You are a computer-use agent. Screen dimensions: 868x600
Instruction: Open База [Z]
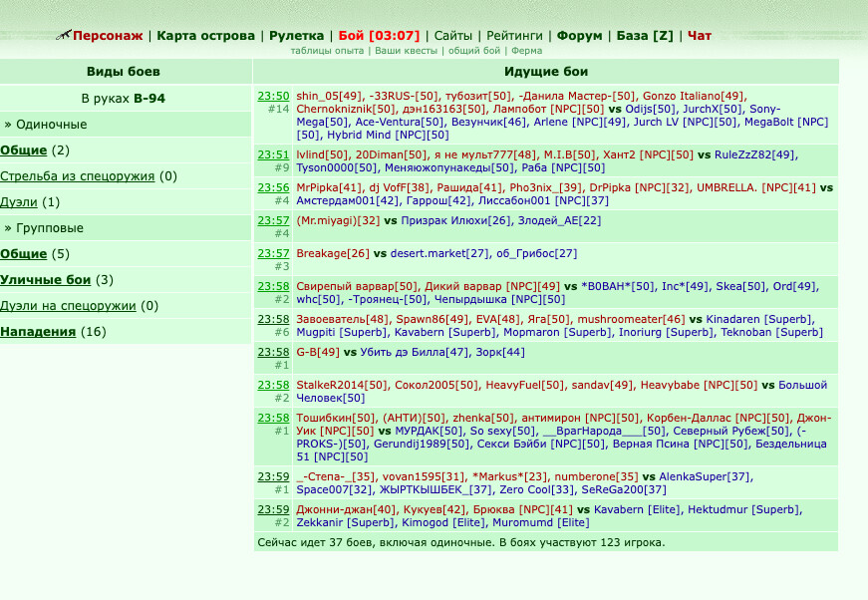[x=645, y=36]
